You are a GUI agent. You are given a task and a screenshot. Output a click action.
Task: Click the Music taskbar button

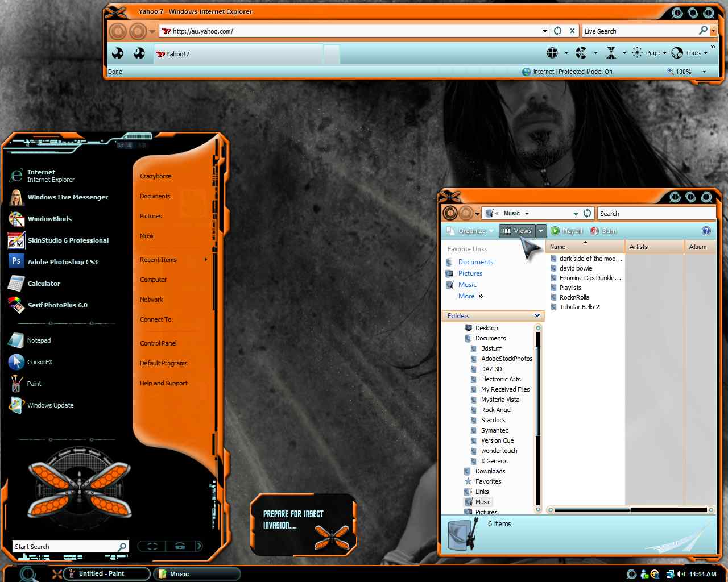click(197, 574)
